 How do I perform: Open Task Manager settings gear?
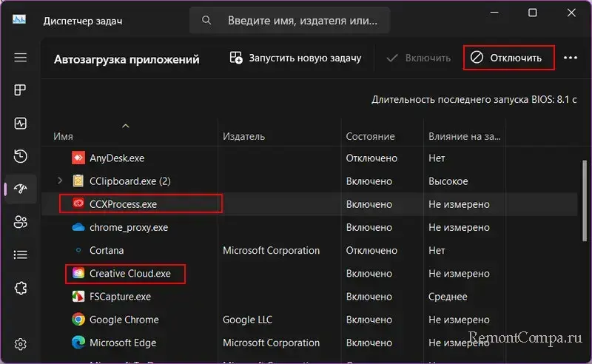(x=21, y=344)
